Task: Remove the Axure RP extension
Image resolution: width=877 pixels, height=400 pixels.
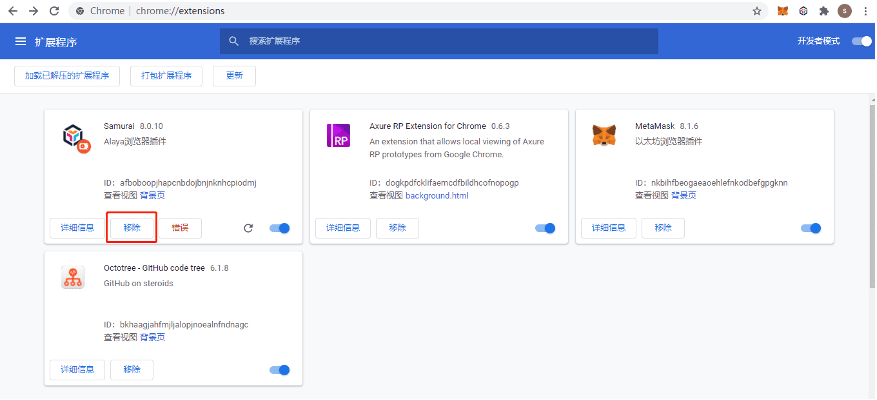Action: click(x=397, y=228)
